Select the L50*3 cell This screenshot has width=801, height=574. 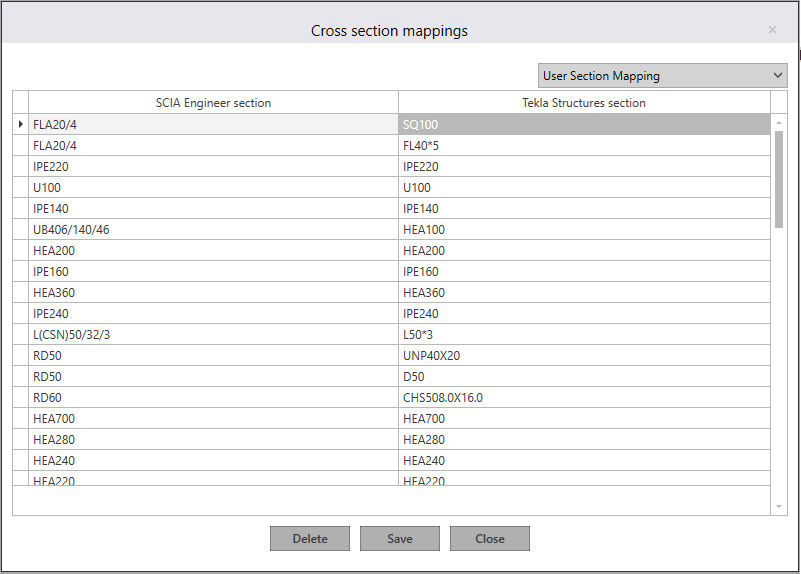tap(584, 334)
